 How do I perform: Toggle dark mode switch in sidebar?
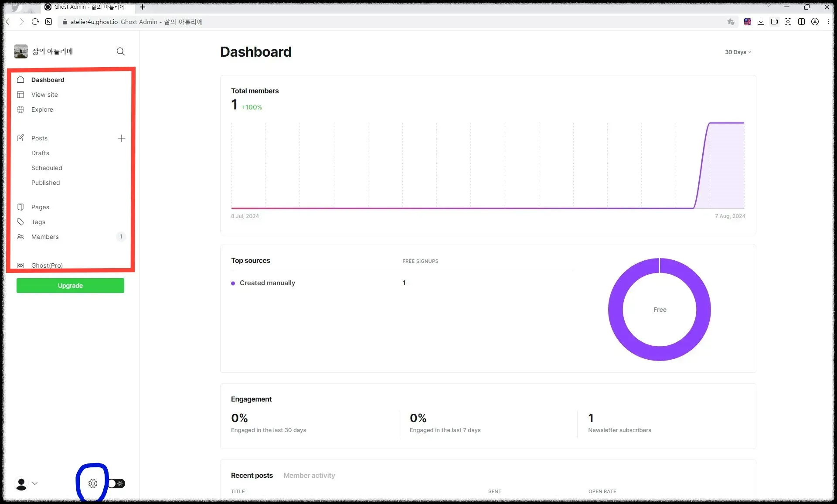pos(116,483)
